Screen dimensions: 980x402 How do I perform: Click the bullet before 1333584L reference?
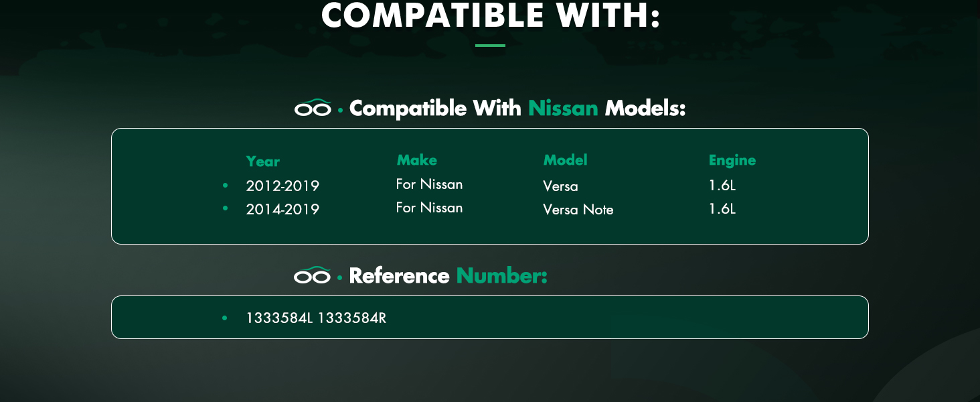click(x=225, y=318)
